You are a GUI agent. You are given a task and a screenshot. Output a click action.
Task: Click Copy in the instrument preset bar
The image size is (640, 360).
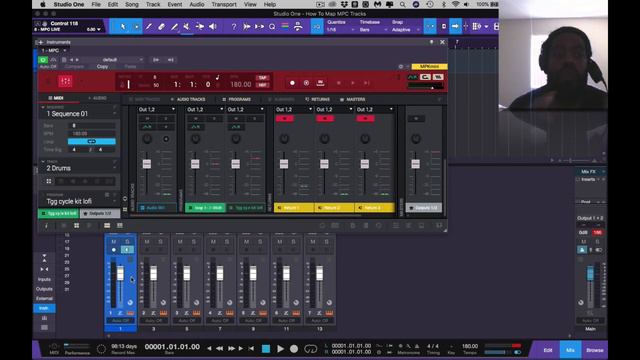point(102,67)
